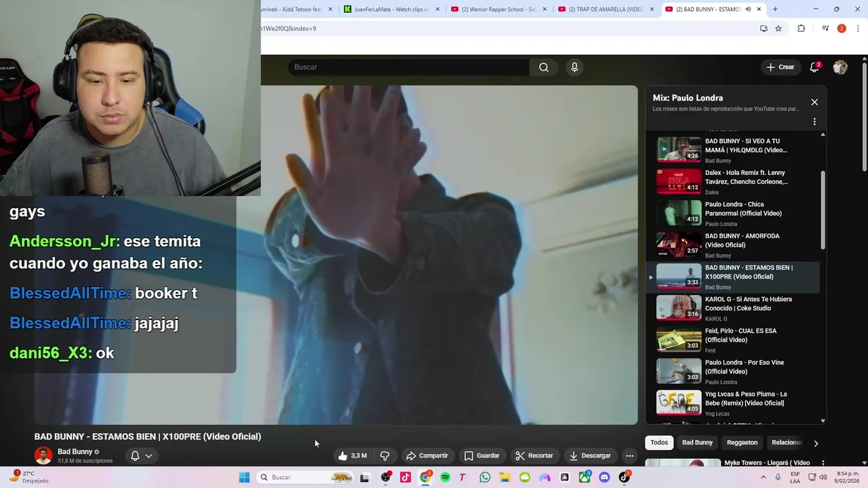The height and width of the screenshot is (488, 868).
Task: Open Discord from the taskbar
Action: pos(604,477)
